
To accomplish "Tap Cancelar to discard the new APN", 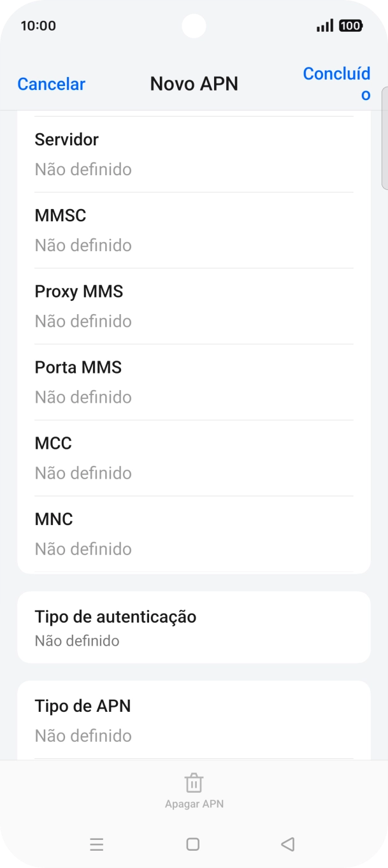I will (51, 84).
